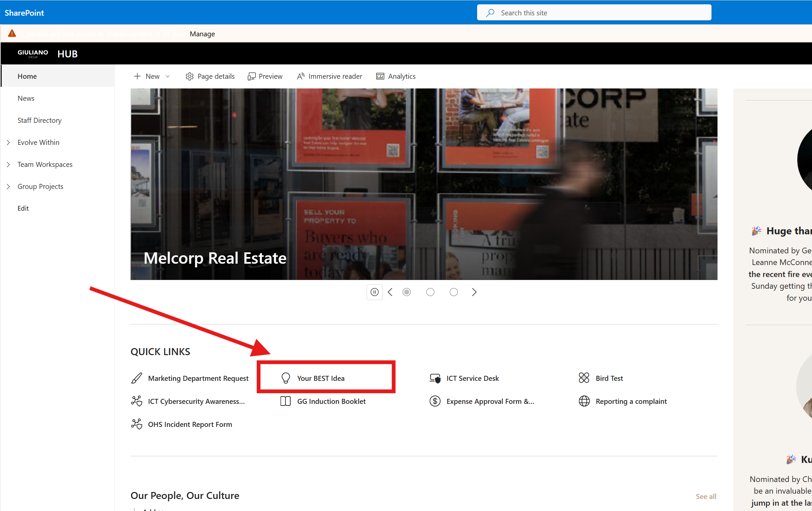This screenshot has height=511, width=812.
Task: Click the paintbrush icon for Marketing Department Request
Action: click(x=136, y=378)
